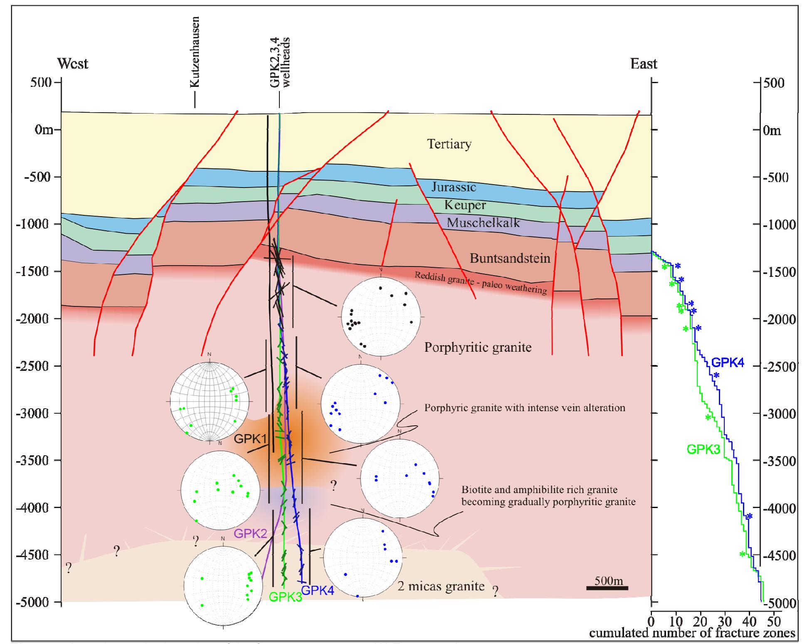Click the 'Porphyritic granite' label
The width and height of the screenshot is (812, 644).
point(478,347)
